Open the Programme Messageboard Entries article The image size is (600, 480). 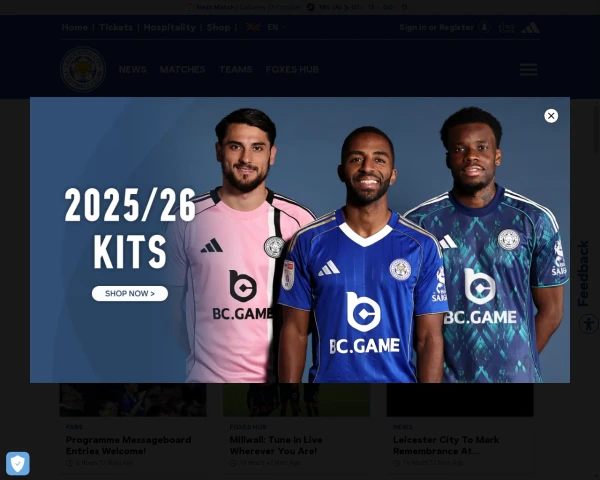coord(129,445)
